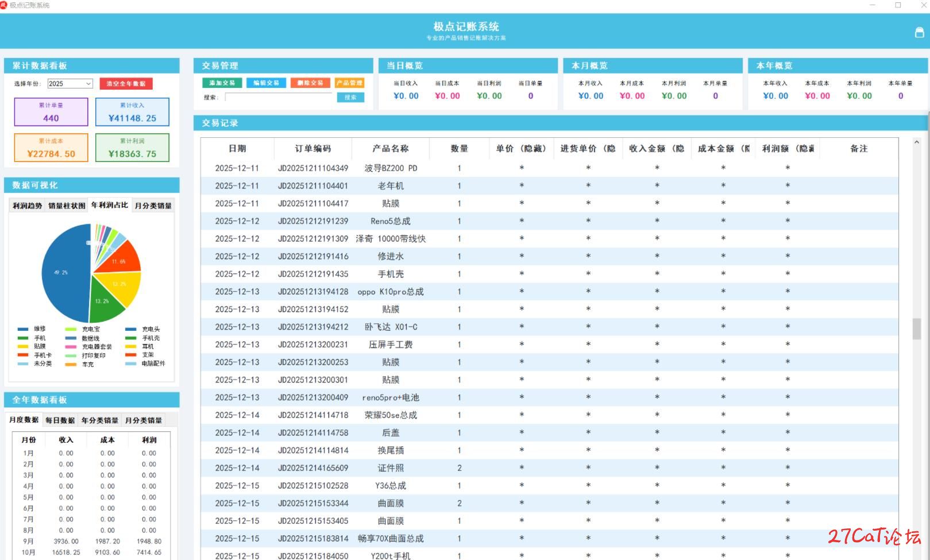Click the 累计利润 summary card
Image resolution: width=930 pixels, height=560 pixels.
(x=132, y=148)
